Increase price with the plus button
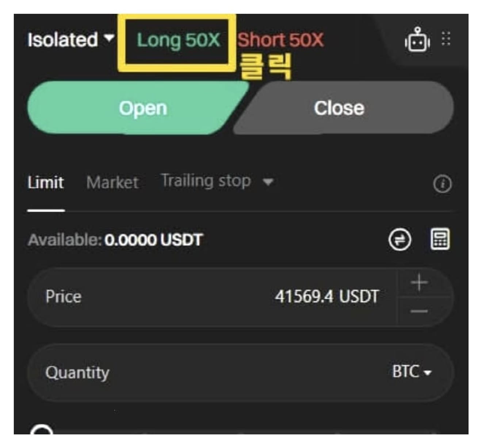This screenshot has height=448, width=482. click(x=419, y=283)
